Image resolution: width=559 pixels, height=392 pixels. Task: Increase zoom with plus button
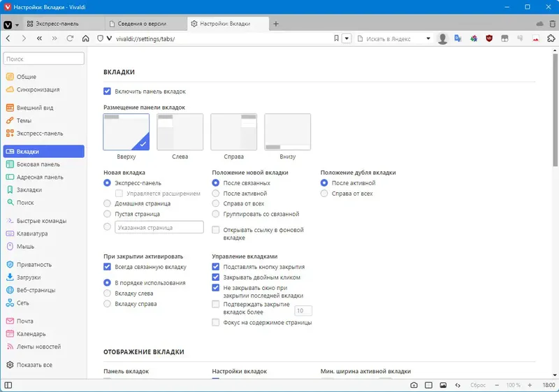click(x=530, y=385)
